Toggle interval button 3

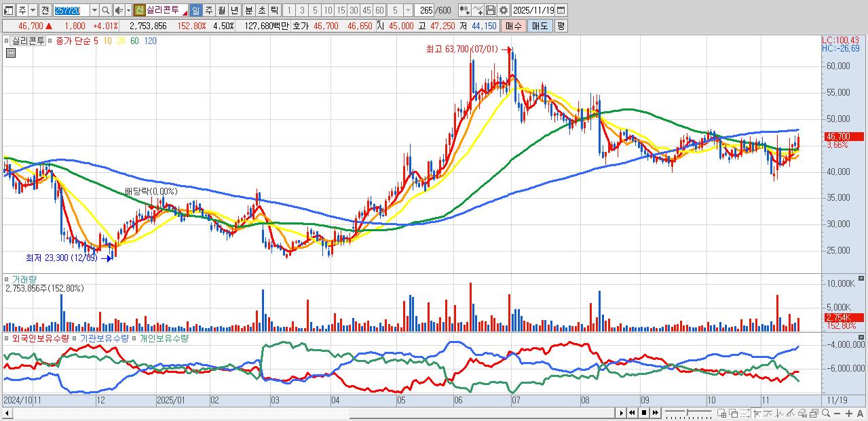pos(302,10)
